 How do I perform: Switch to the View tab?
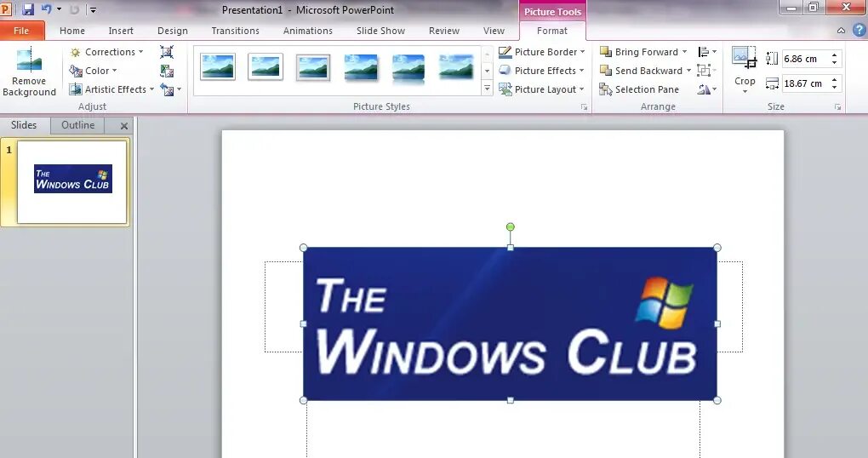pyautogui.click(x=494, y=31)
